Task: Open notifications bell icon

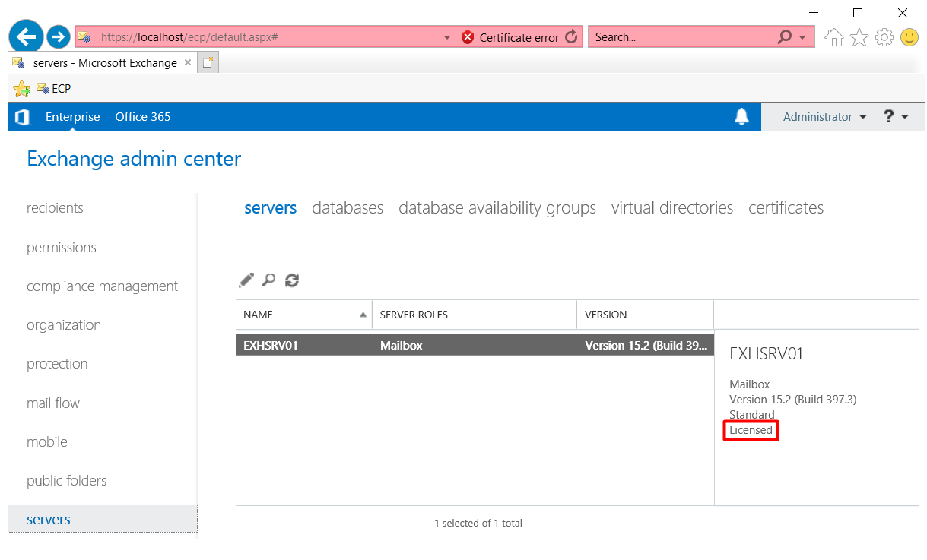Action: click(741, 116)
